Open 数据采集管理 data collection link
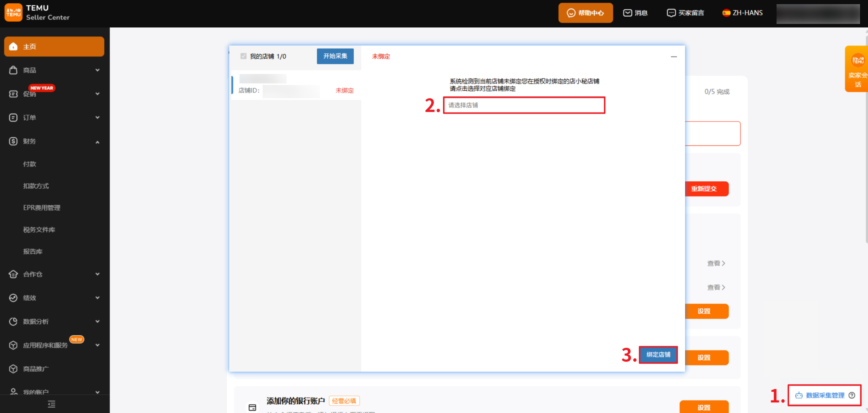The height and width of the screenshot is (413, 868). pos(825,395)
